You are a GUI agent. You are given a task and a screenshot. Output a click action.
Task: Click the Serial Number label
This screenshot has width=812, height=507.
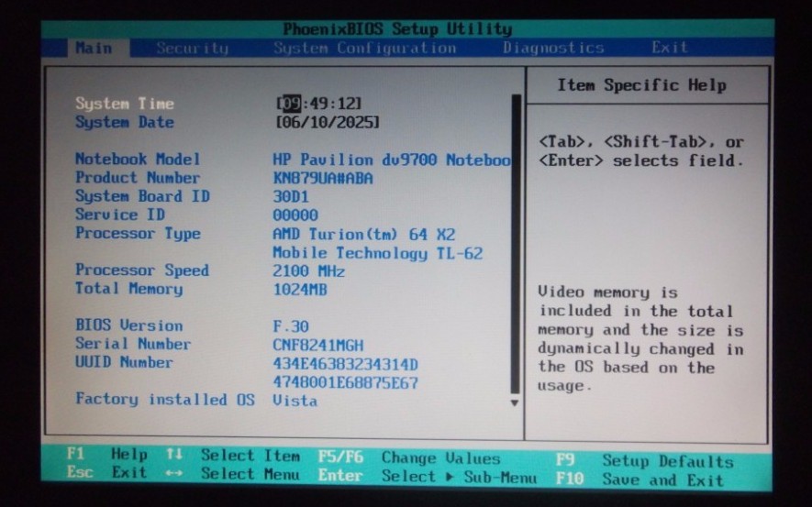click(x=133, y=344)
